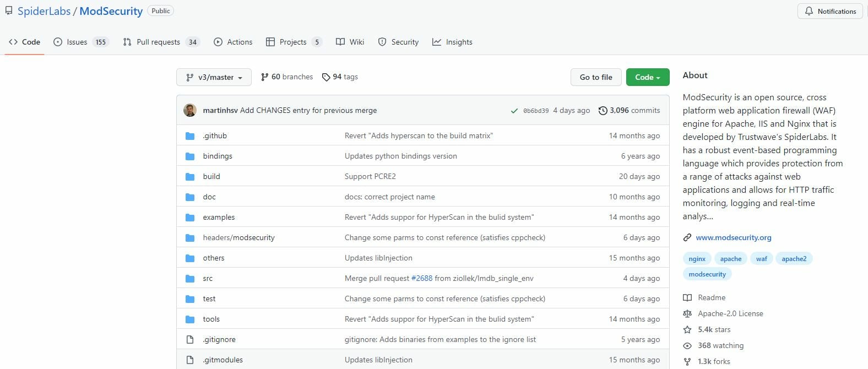Click the green check status icon

point(514,111)
